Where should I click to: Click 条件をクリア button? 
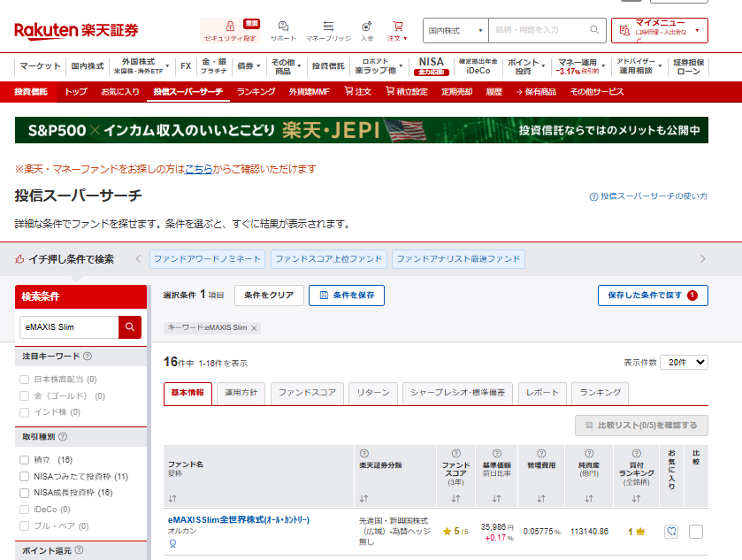coord(269,295)
